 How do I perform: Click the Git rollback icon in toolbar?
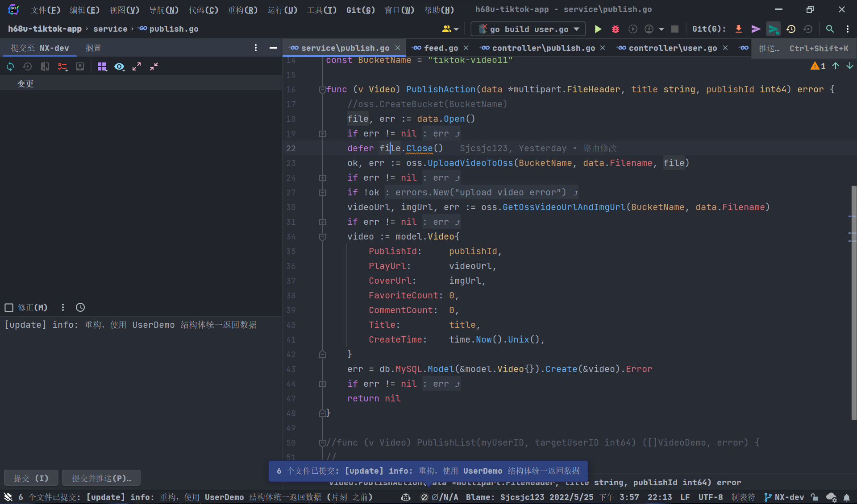[808, 29]
